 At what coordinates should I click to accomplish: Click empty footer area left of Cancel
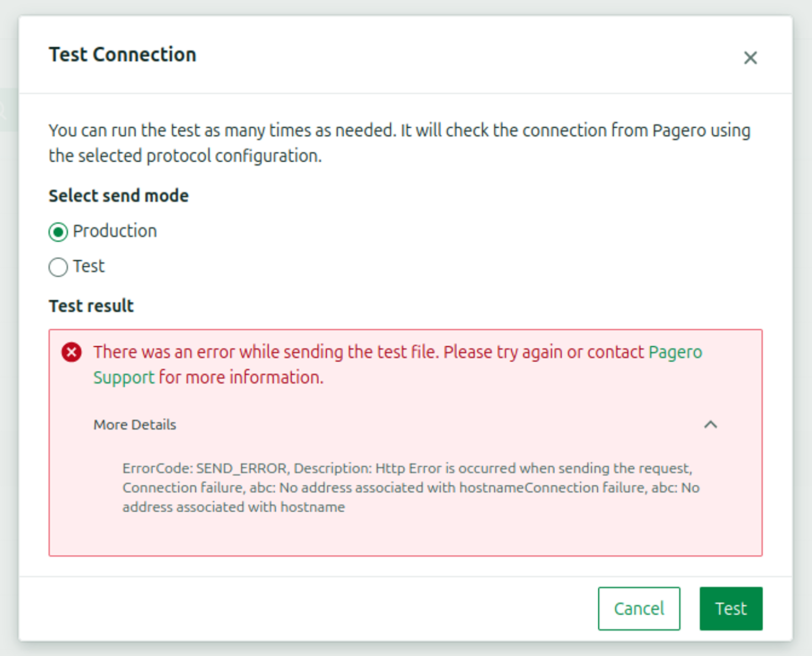(x=318, y=608)
